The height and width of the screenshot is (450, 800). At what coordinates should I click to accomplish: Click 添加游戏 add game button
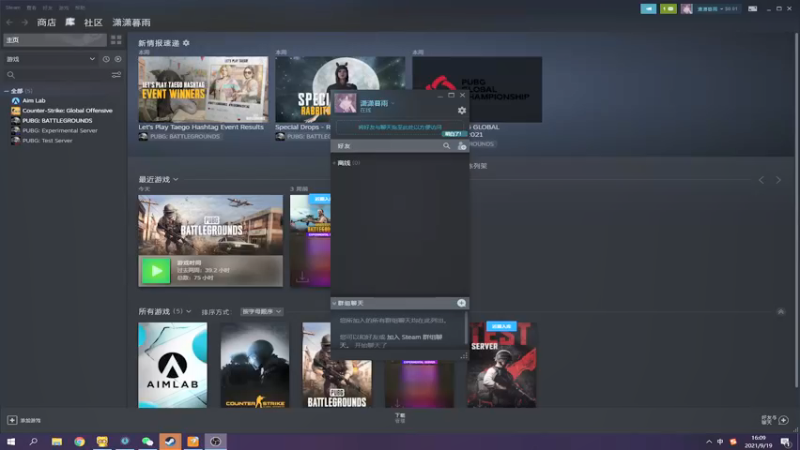(x=24, y=420)
